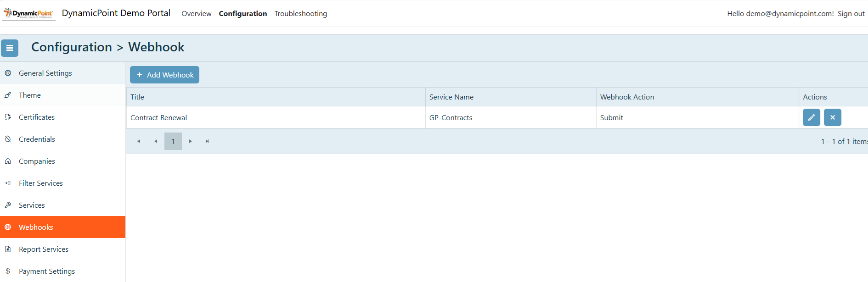Delete the Contract Renewal webhook
The height and width of the screenshot is (282, 868).
[833, 117]
